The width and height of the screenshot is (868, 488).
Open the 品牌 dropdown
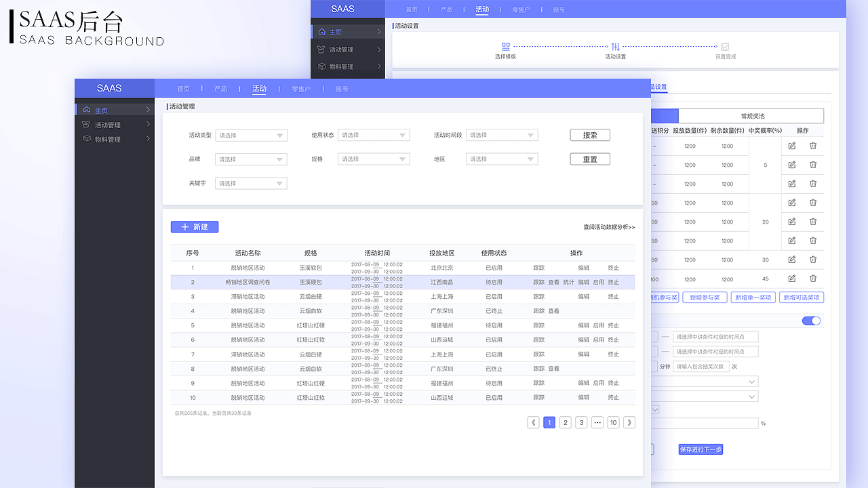251,159
